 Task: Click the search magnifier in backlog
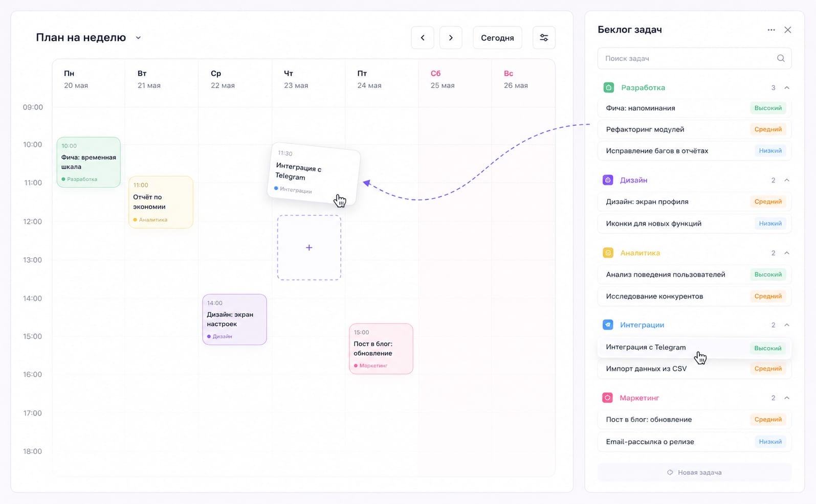pyautogui.click(x=781, y=58)
